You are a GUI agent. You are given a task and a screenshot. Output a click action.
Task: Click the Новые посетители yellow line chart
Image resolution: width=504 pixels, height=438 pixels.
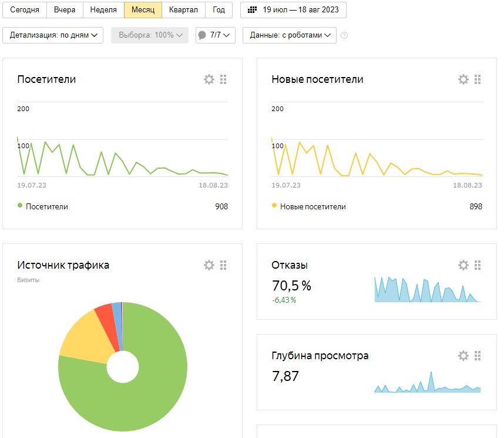[377, 158]
